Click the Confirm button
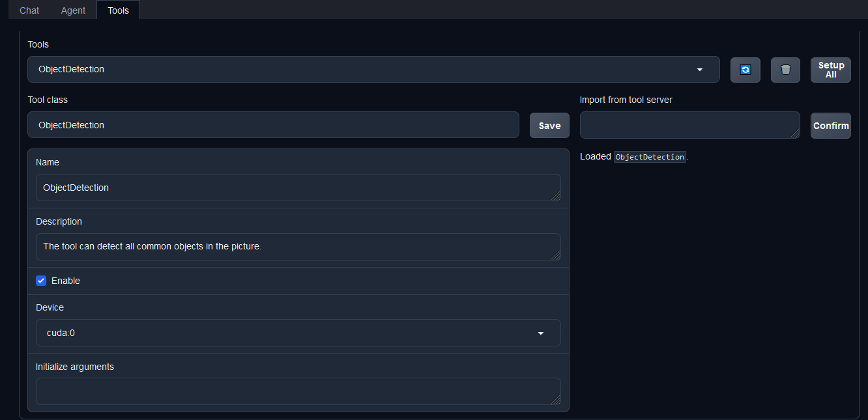Screen dimensions: 868x420 click(831, 126)
